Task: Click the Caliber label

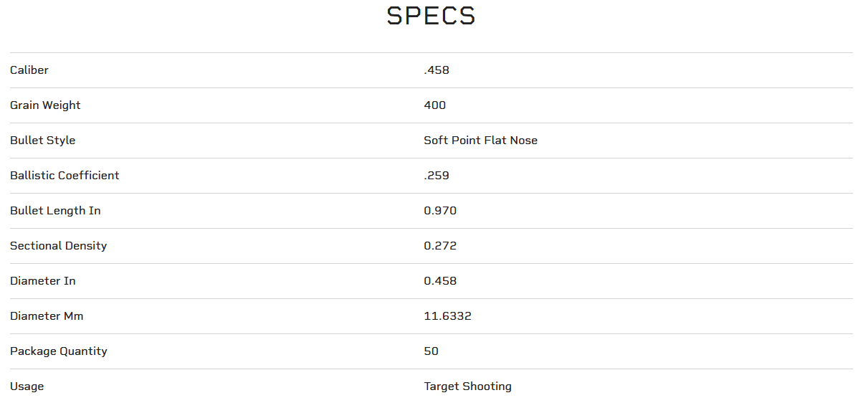Action: tap(29, 70)
